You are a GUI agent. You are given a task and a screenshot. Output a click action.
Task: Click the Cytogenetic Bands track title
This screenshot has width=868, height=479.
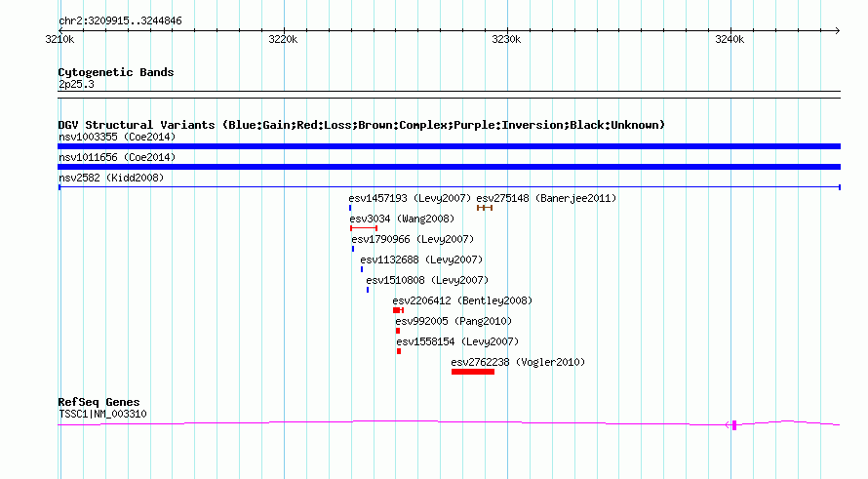pyautogui.click(x=116, y=72)
